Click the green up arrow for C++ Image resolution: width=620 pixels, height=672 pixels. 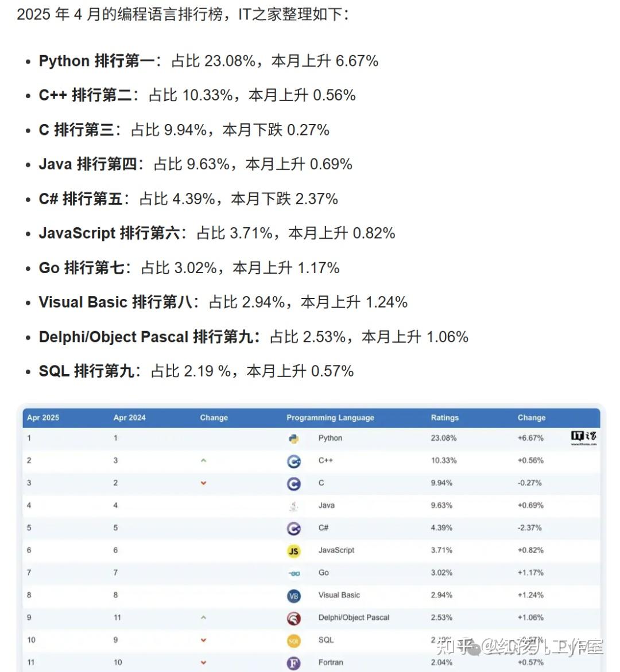[x=204, y=460]
